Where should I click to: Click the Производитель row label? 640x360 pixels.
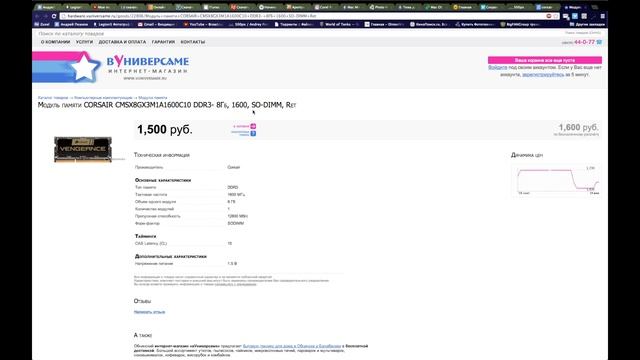click(149, 167)
